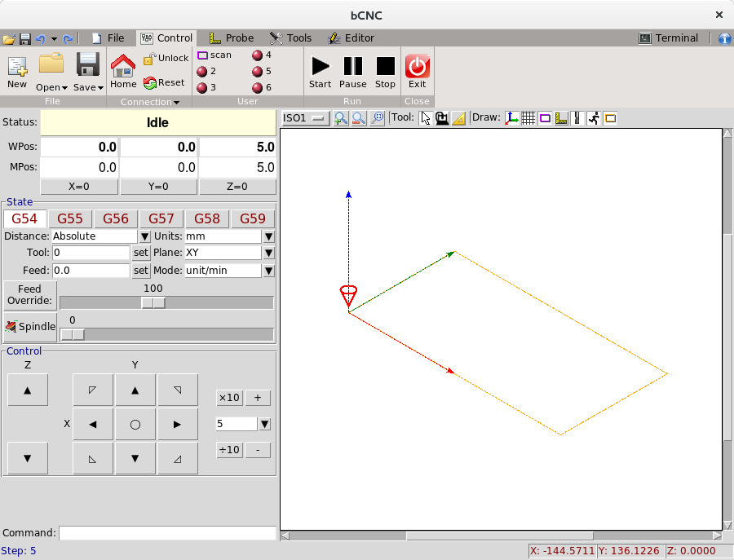Toggle drawing of tool paths
This screenshot has width=734, height=560.
577,118
